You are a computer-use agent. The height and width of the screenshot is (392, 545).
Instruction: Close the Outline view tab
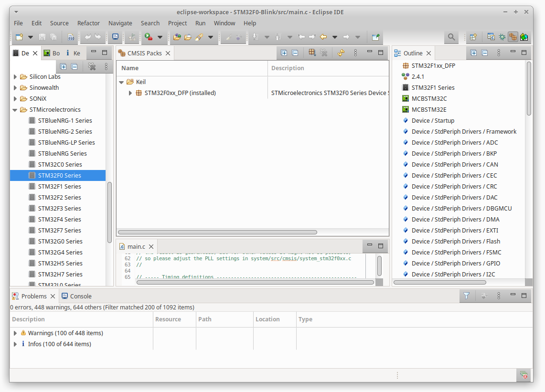[429, 53]
